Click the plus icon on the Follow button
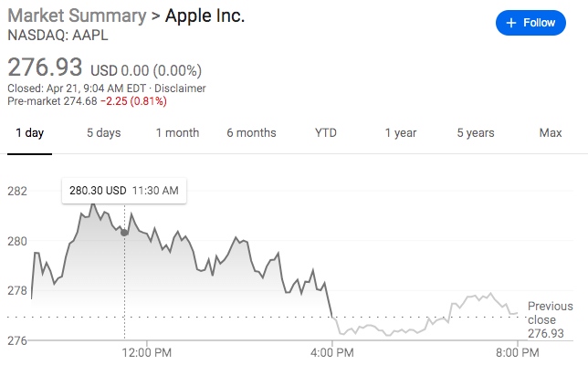The image size is (588, 365). coord(511,23)
